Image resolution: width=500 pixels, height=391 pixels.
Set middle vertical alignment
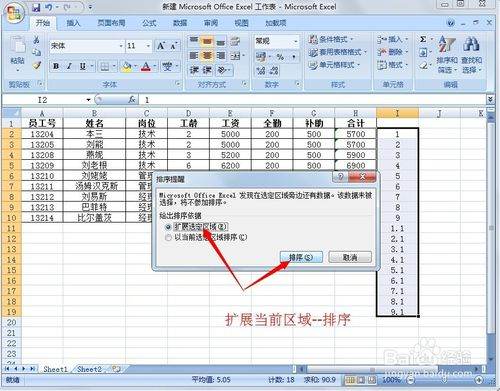point(207,41)
